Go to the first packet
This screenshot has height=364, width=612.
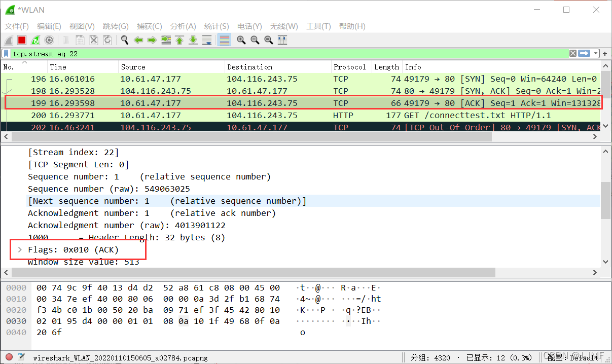pos(179,40)
